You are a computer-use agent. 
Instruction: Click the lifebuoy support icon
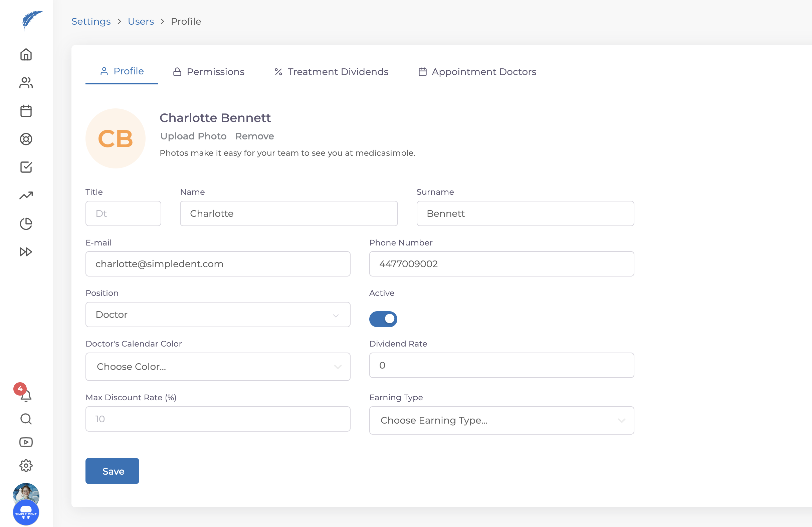pyautogui.click(x=26, y=139)
